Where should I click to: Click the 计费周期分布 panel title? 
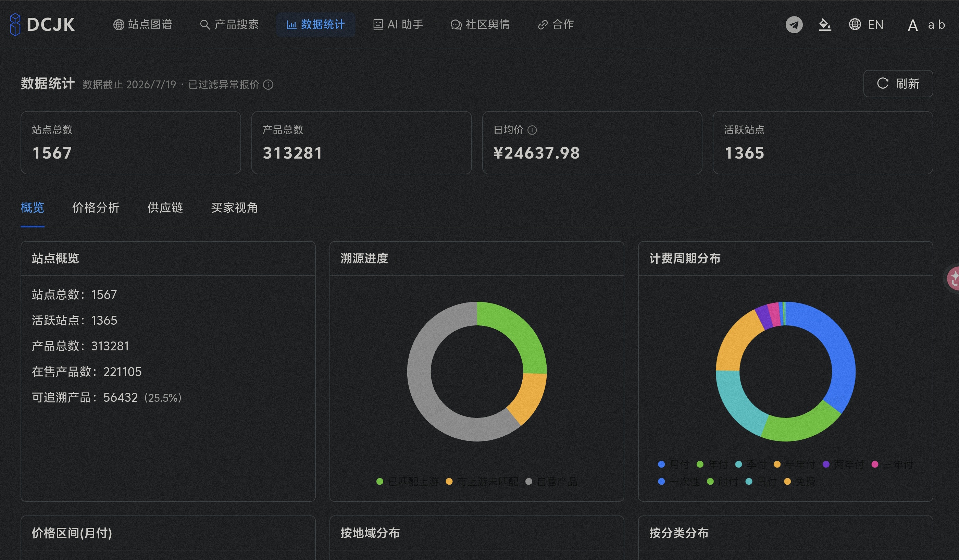click(x=685, y=259)
